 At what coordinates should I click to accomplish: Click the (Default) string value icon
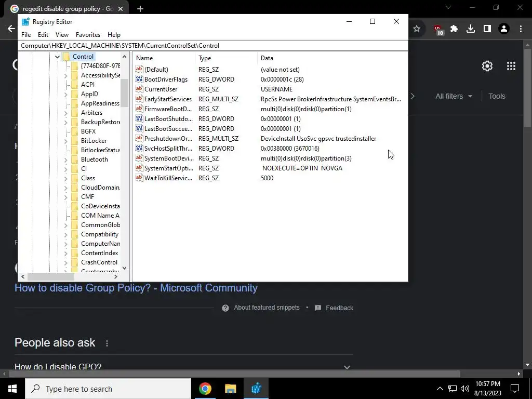pyautogui.click(x=139, y=69)
